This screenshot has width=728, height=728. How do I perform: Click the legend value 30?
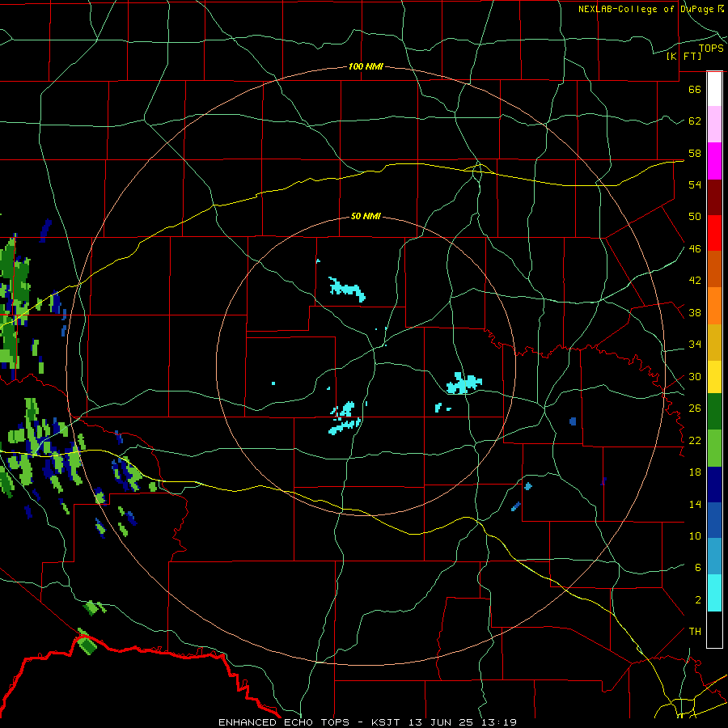pyautogui.click(x=695, y=376)
